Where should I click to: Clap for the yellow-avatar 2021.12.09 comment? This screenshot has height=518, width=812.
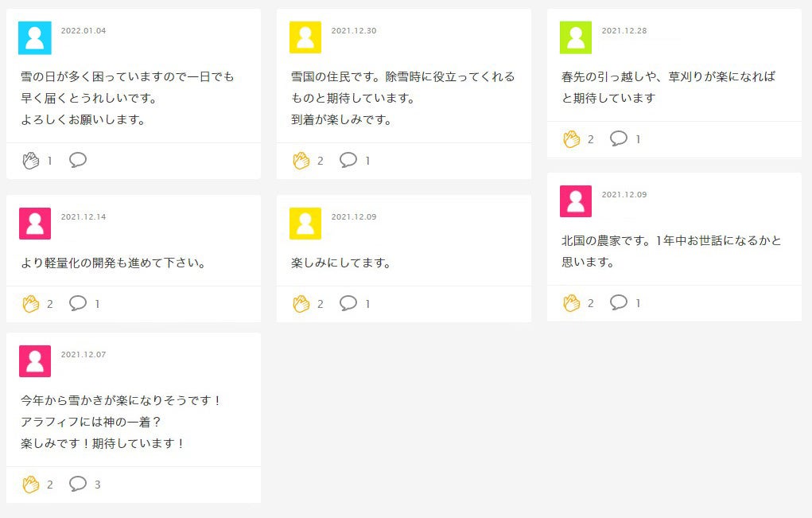pos(301,304)
